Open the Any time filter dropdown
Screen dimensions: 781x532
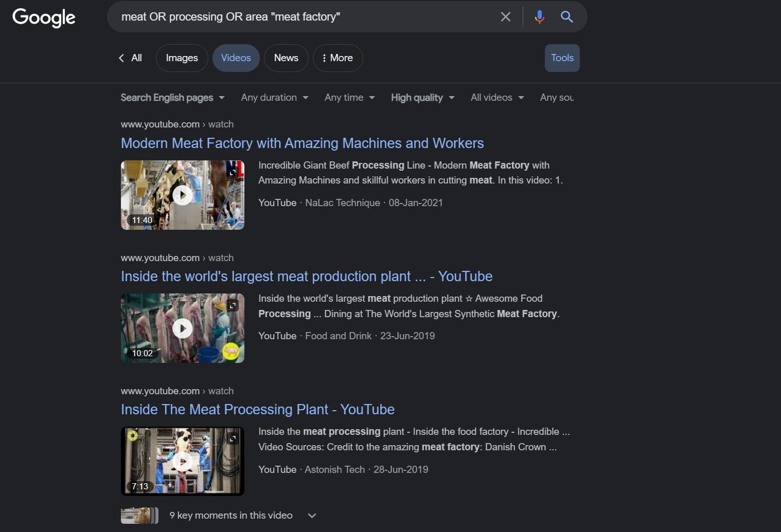(349, 97)
